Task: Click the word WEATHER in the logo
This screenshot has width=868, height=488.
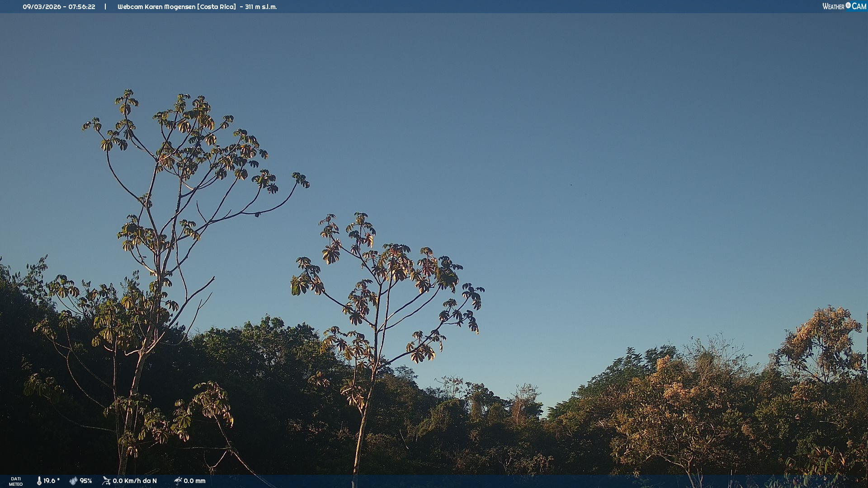Action: 833,6
